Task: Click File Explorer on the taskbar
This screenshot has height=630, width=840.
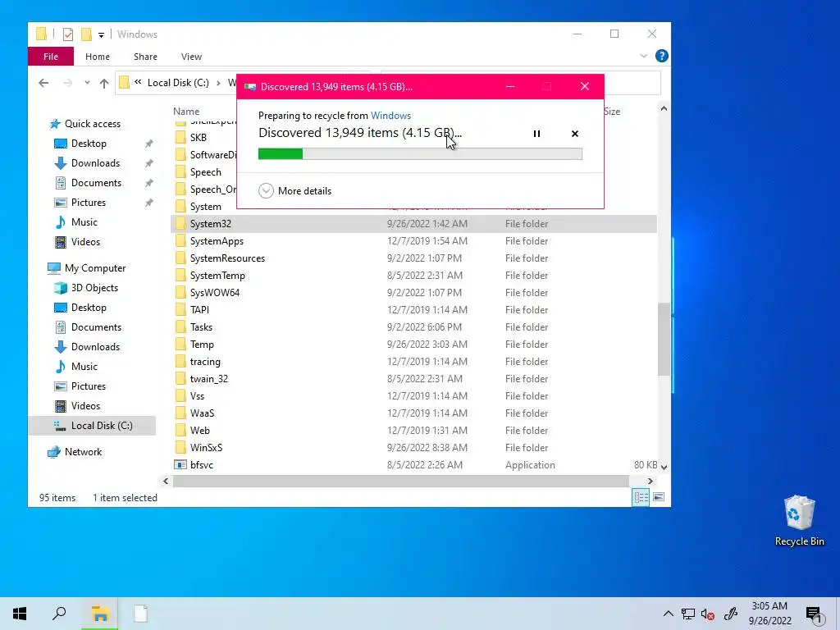Action: 99,614
